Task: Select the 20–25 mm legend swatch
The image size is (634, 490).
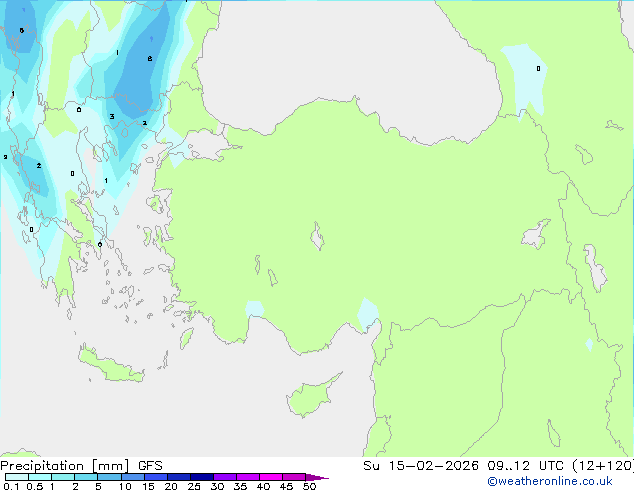Action: coord(179,477)
